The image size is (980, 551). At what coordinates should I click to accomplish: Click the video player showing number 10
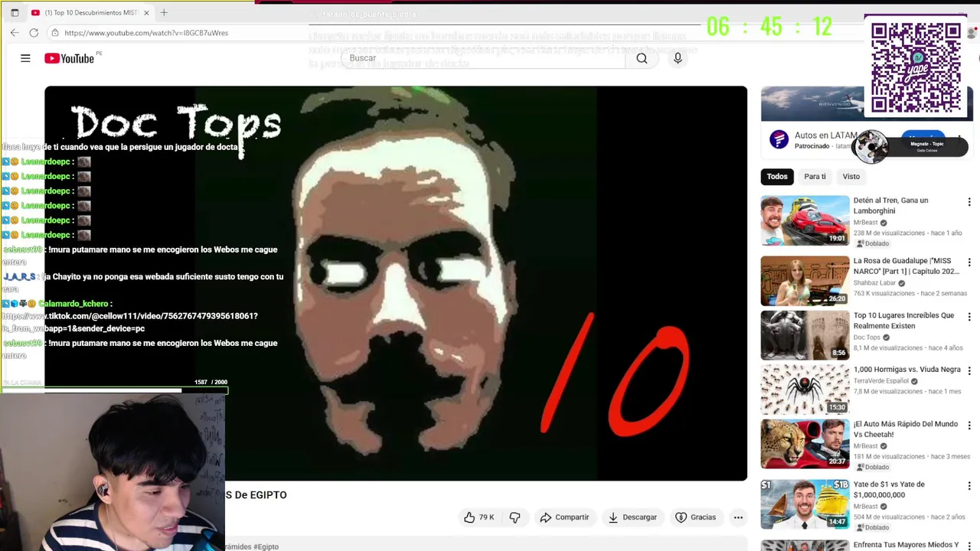pyautogui.click(x=396, y=283)
